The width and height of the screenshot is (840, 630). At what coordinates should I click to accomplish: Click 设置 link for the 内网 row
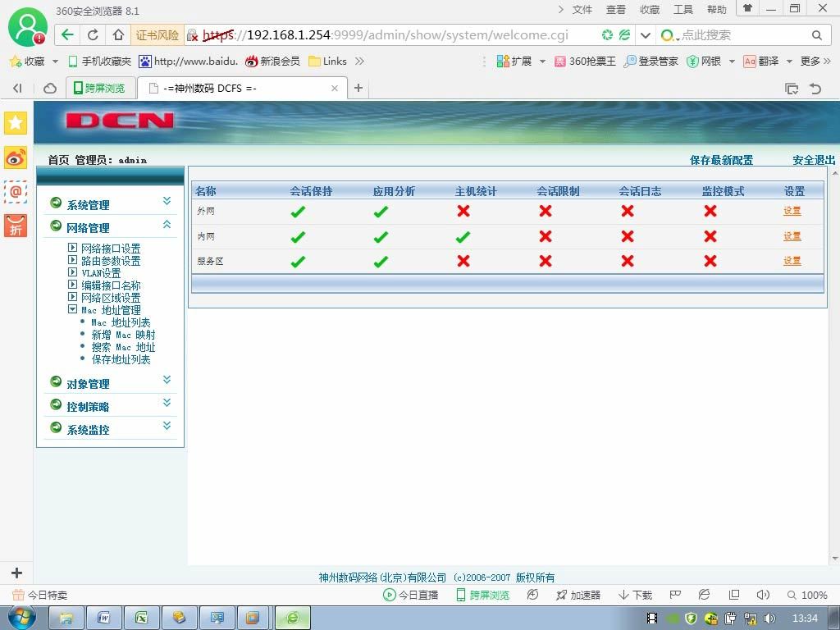click(x=792, y=236)
